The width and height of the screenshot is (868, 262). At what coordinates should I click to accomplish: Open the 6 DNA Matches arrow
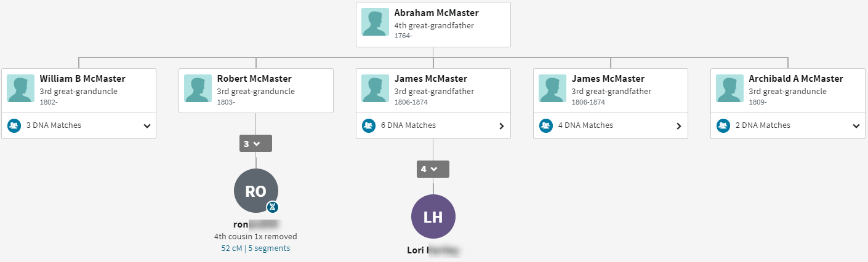[x=501, y=126]
